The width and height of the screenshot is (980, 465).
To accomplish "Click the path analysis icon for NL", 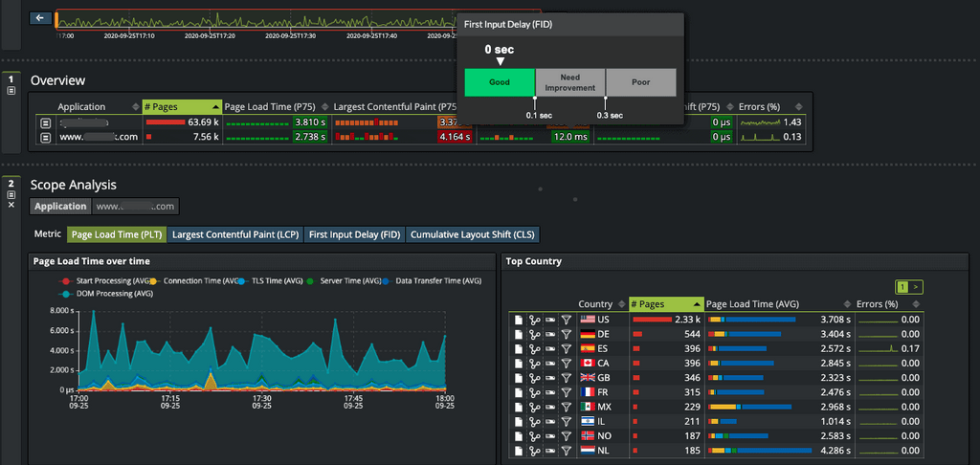I will (534, 450).
